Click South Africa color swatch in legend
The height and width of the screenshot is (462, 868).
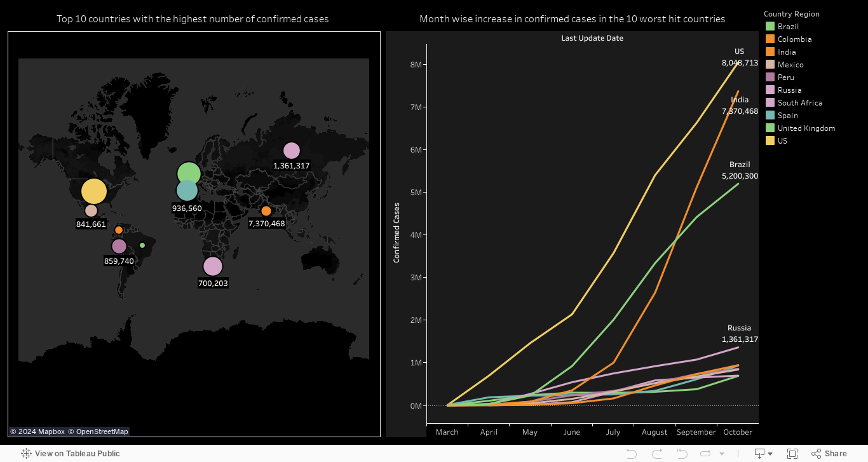[x=770, y=103]
